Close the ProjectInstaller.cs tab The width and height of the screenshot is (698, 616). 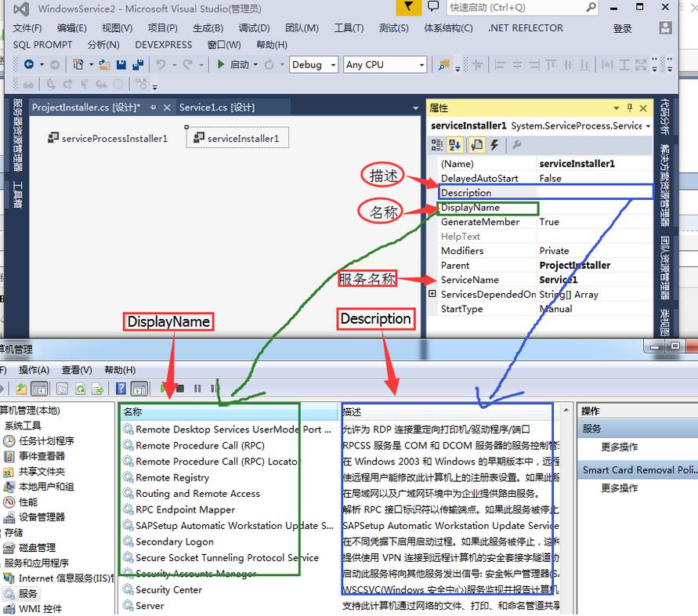click(167, 108)
